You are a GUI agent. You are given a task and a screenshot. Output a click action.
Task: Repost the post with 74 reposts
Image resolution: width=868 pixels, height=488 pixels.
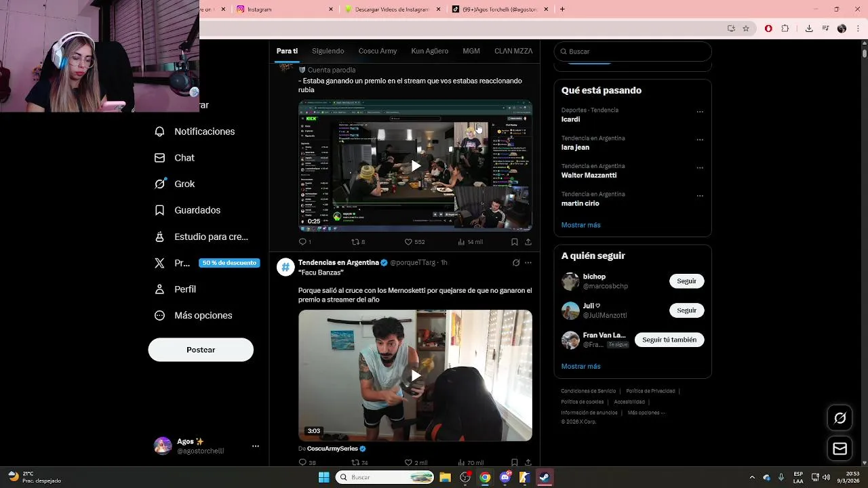pos(359,463)
